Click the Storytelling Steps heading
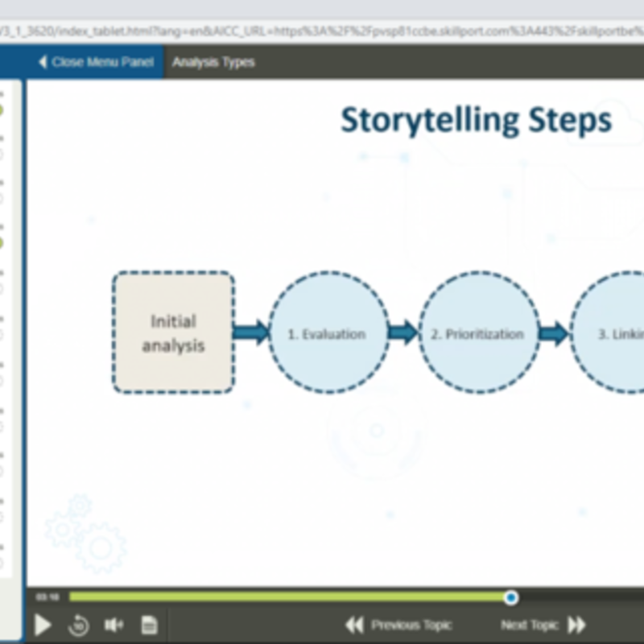 (x=477, y=120)
